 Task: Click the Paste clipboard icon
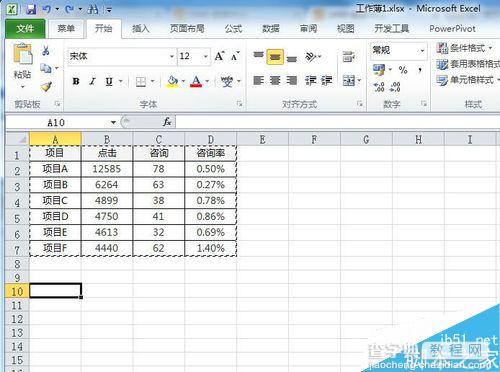click(x=23, y=54)
